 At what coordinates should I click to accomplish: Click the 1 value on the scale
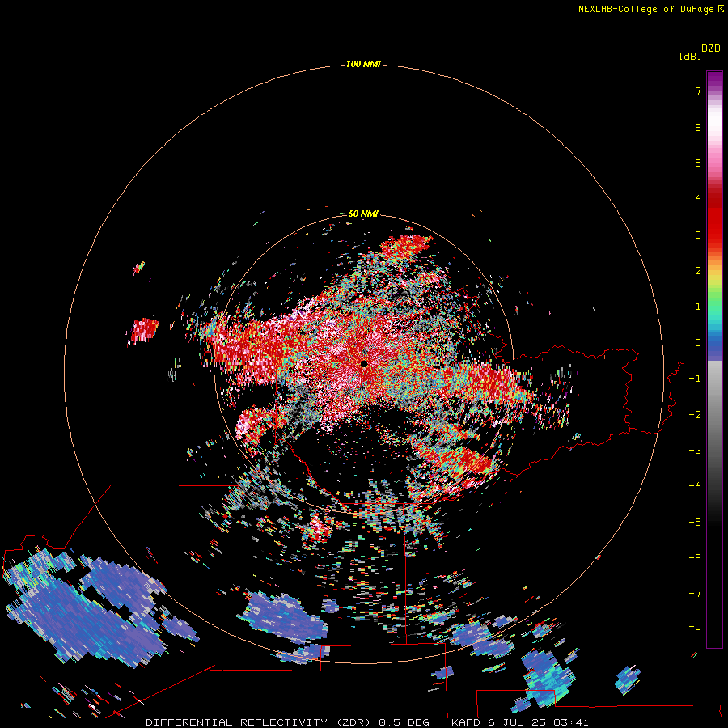pos(698,307)
